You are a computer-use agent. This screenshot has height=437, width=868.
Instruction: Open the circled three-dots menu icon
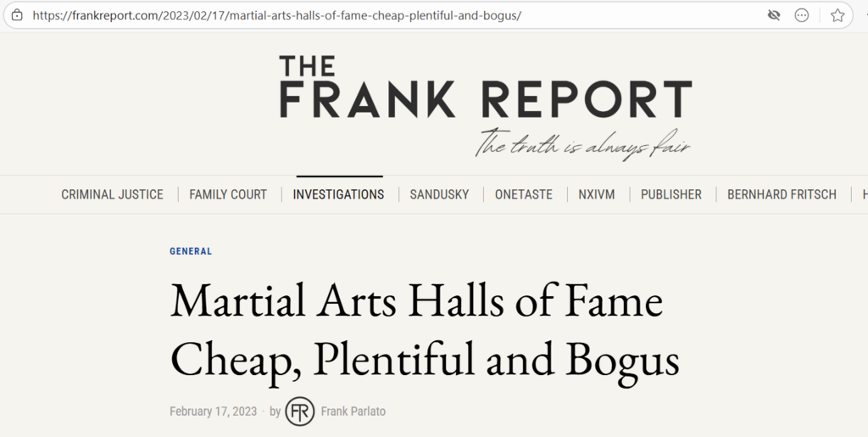click(x=802, y=15)
